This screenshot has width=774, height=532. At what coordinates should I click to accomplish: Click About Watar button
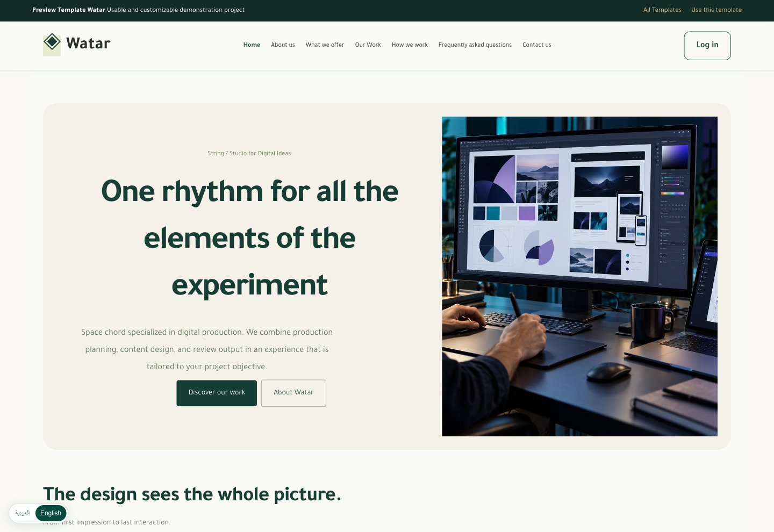[293, 393]
